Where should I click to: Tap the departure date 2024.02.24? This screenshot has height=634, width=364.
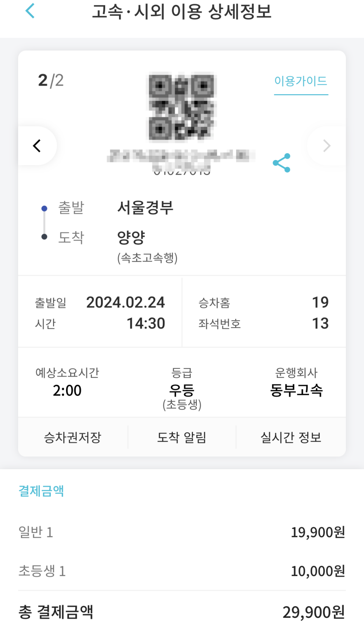tap(125, 302)
